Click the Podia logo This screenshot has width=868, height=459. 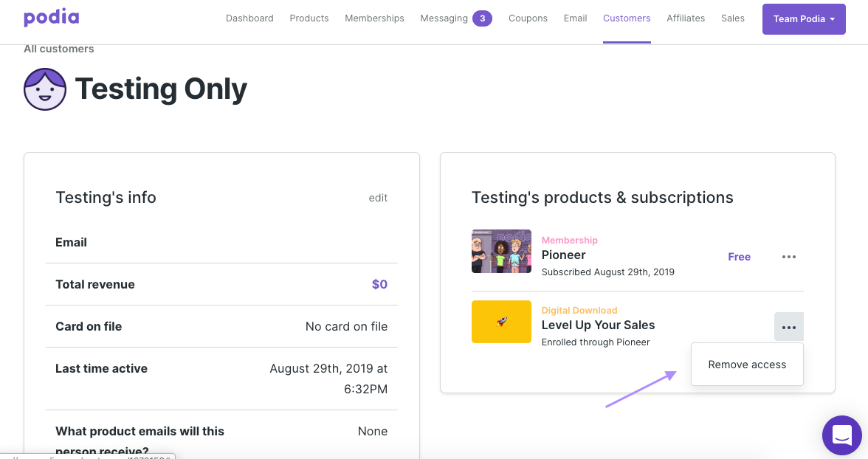[51, 18]
